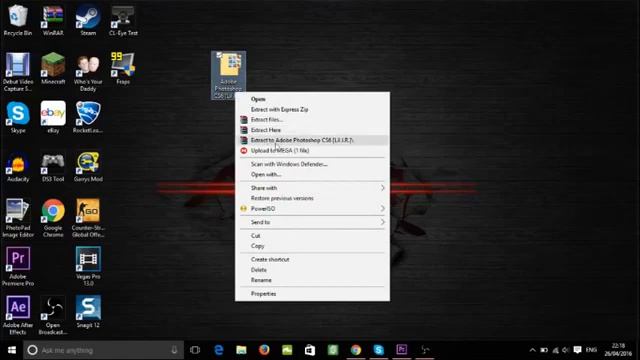Choose Extract with Express Zip
The height and width of the screenshot is (360, 640).
coord(312,109)
